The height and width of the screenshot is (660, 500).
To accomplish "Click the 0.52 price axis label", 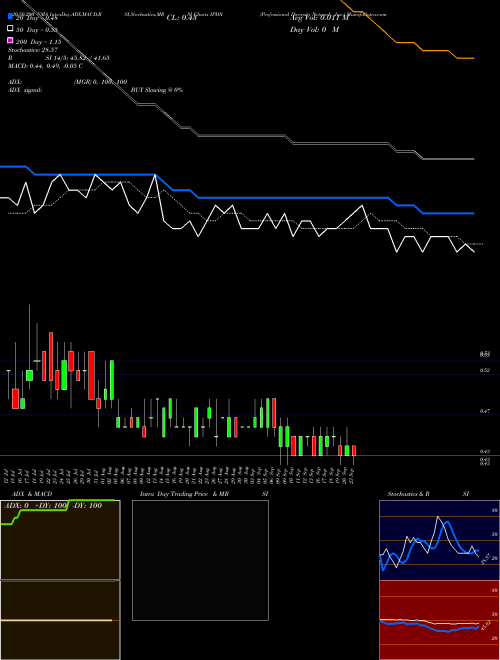I will pos(485,370).
